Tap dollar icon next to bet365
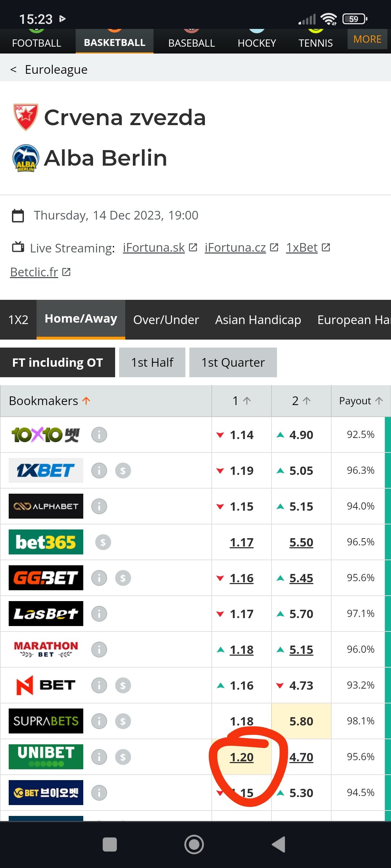Image resolution: width=391 pixels, height=868 pixels. 103,542
